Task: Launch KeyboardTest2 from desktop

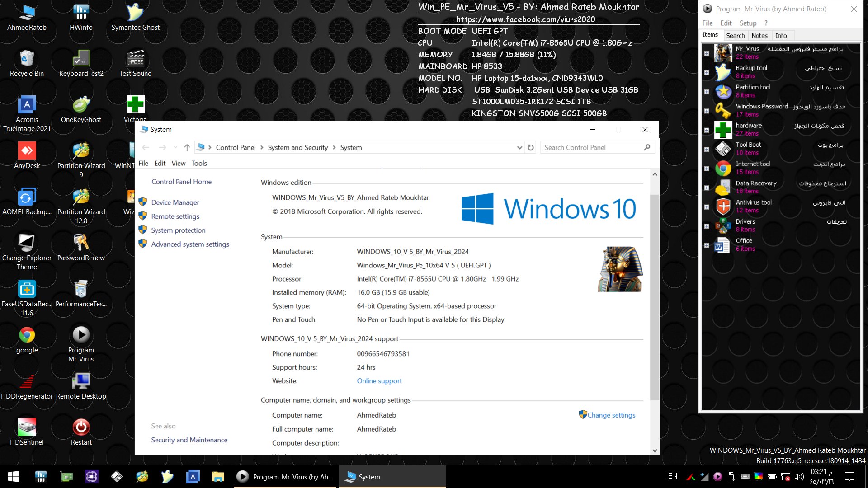Action: 81,64
